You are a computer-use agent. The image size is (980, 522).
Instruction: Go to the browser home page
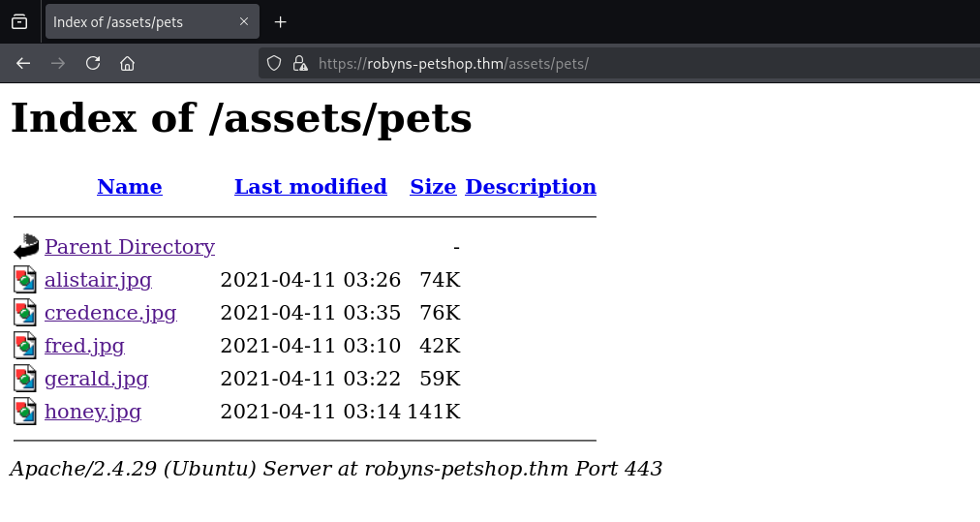pos(127,63)
